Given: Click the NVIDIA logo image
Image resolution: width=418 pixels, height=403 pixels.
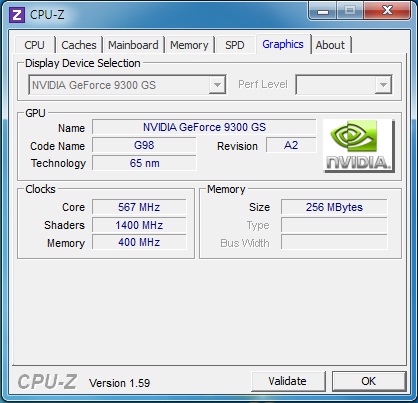Looking at the screenshot, I should click(359, 146).
